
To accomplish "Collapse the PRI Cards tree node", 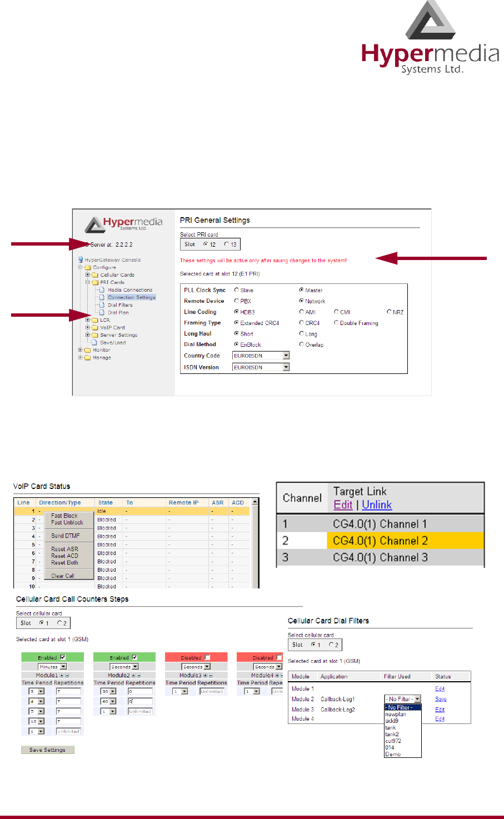I will 87,282.
